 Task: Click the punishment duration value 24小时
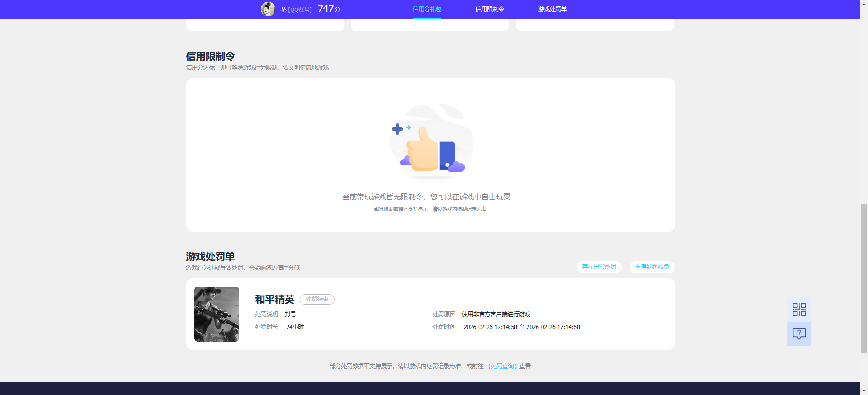click(x=295, y=327)
